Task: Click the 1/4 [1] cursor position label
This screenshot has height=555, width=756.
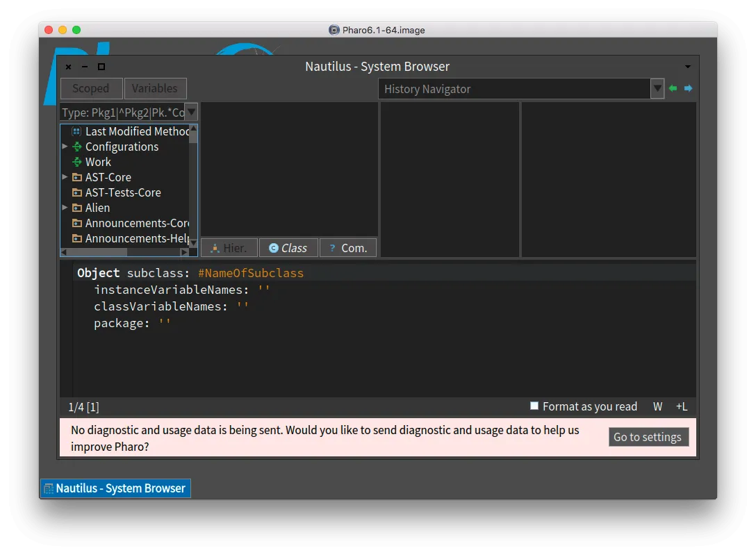Action: tap(83, 407)
